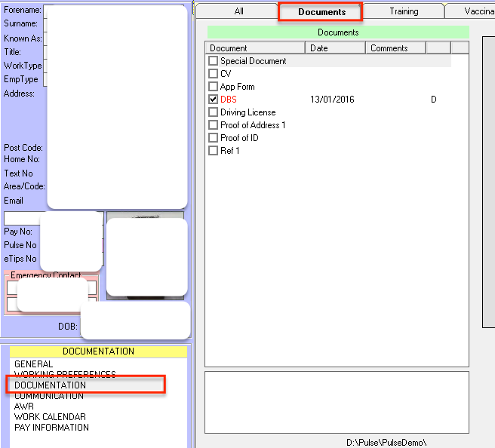Tick the Driving License checkbox
This screenshot has height=448, width=495.
pos(214,112)
